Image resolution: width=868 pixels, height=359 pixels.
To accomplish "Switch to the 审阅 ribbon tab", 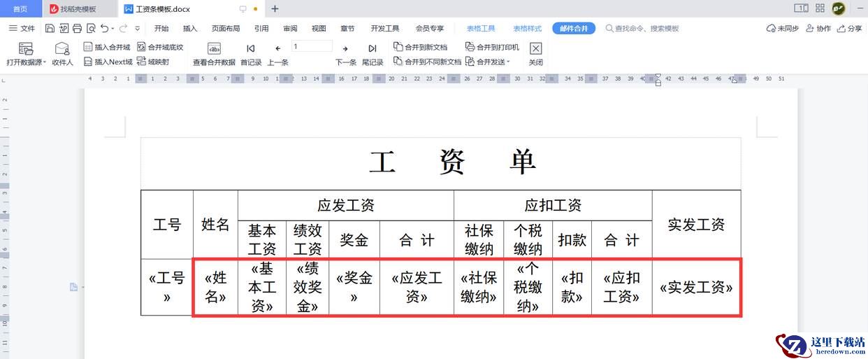I will (x=290, y=29).
